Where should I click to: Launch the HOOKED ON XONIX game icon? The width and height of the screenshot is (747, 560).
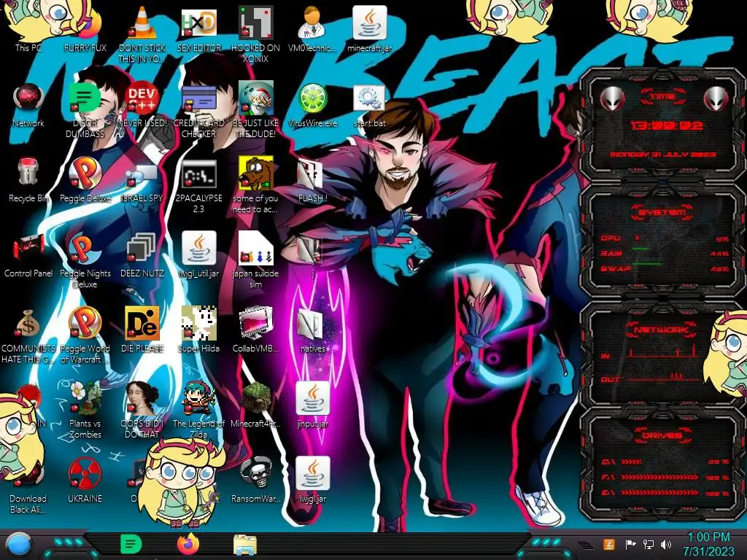click(x=255, y=34)
